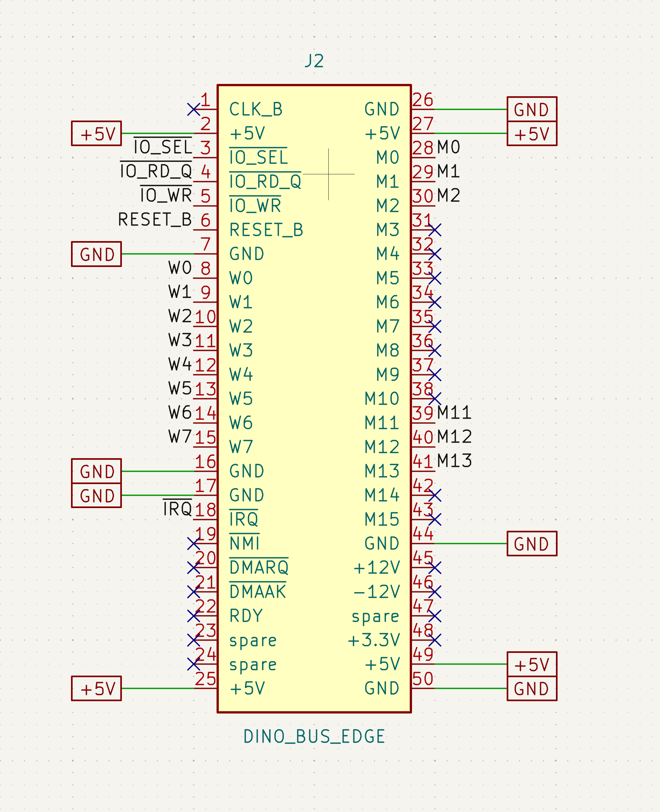This screenshot has width=660, height=812.
Task: Select the no-connect marker on pin 48
Action: click(435, 640)
